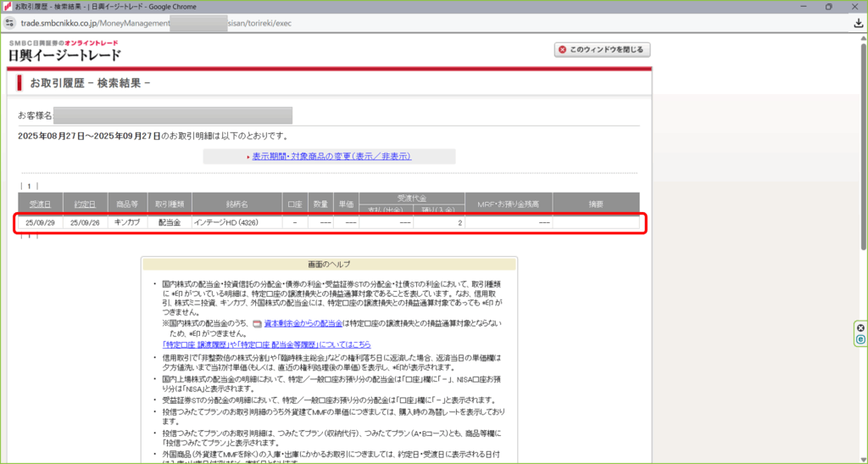Click the Chrome favicon in title bar
The height and width of the screenshot is (464, 868).
click(8, 7)
